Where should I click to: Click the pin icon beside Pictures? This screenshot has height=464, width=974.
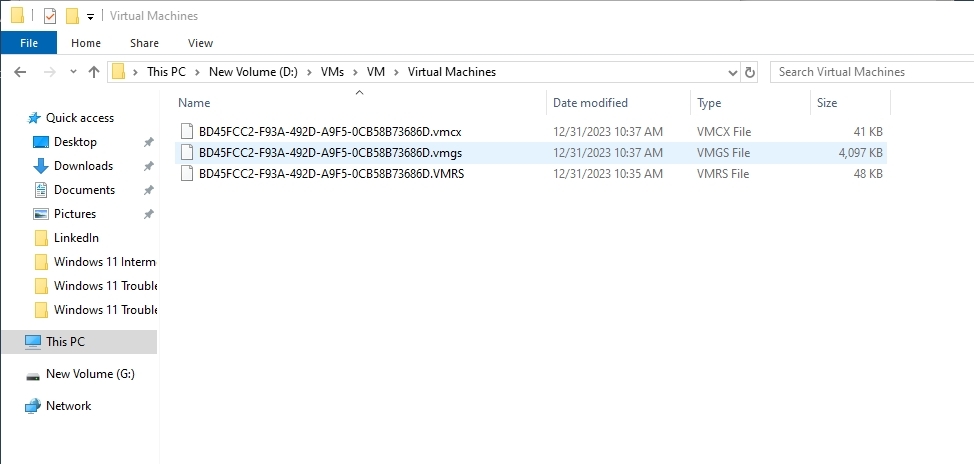point(148,214)
